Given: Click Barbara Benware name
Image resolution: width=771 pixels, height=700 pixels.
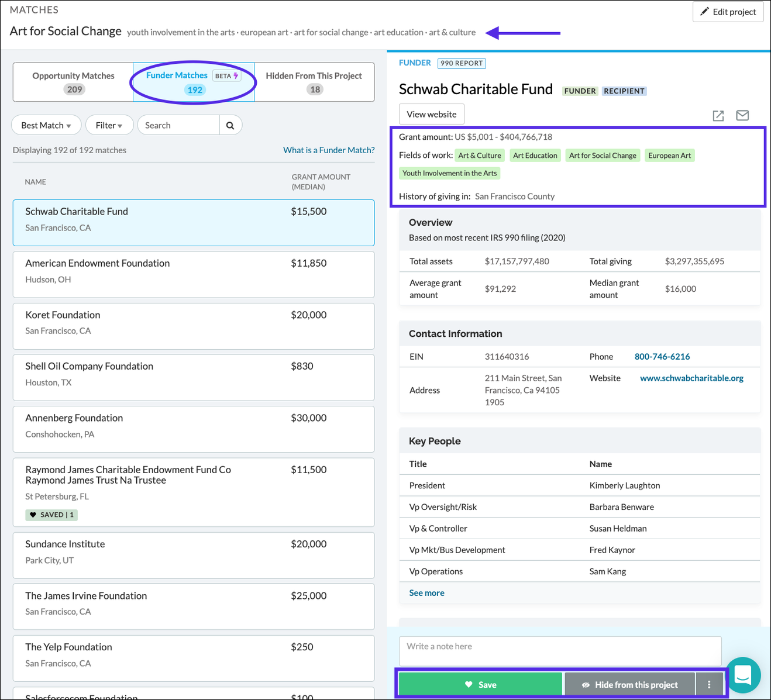Looking at the screenshot, I should (622, 507).
